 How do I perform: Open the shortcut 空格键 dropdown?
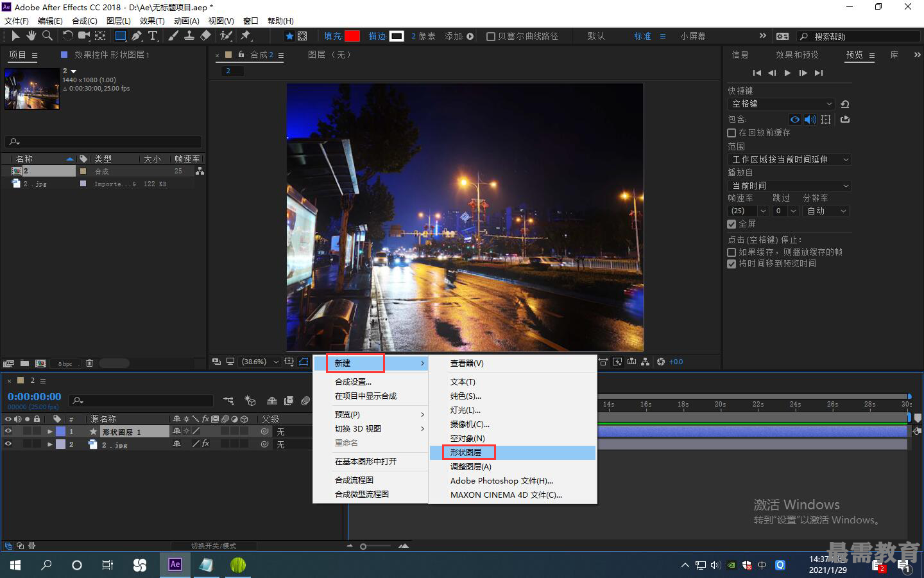point(781,103)
